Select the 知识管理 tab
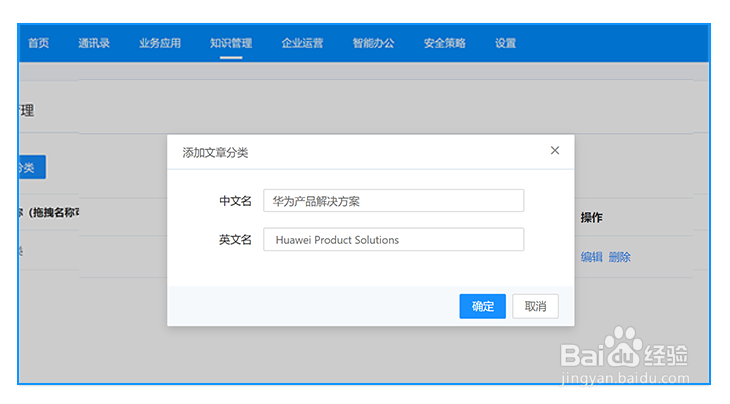The height and width of the screenshot is (404, 730). 231,43
